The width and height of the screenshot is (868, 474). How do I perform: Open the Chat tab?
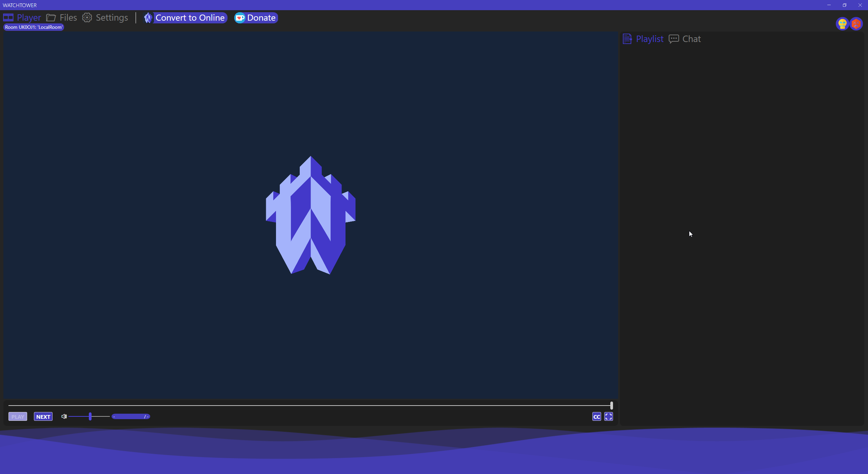[691, 39]
